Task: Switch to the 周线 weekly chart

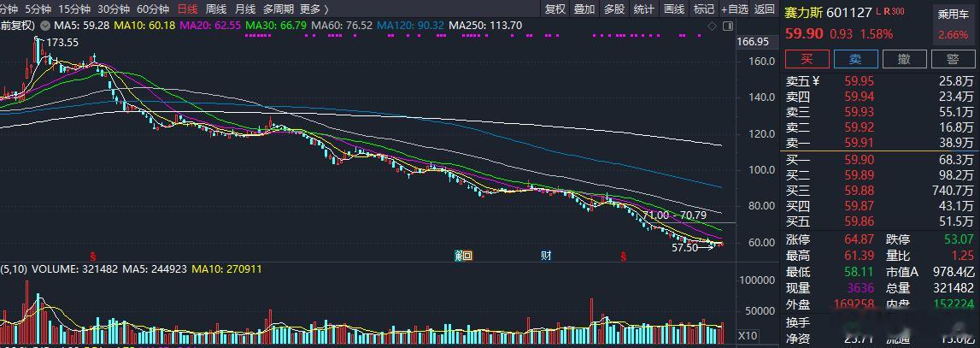Action: 215,9
